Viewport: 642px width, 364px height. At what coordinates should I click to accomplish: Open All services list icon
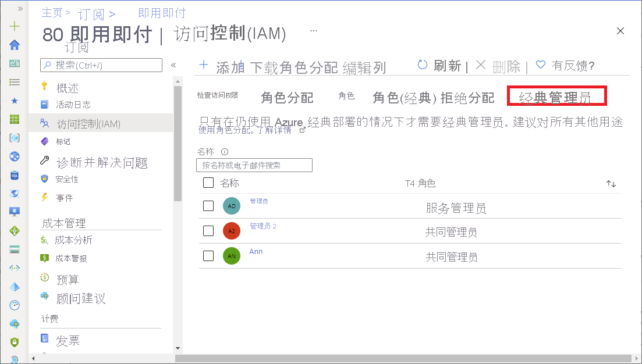pos(15,82)
